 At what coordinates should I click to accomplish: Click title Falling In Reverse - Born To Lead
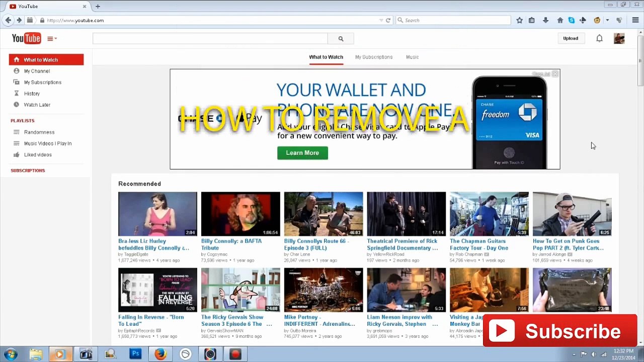click(151, 320)
